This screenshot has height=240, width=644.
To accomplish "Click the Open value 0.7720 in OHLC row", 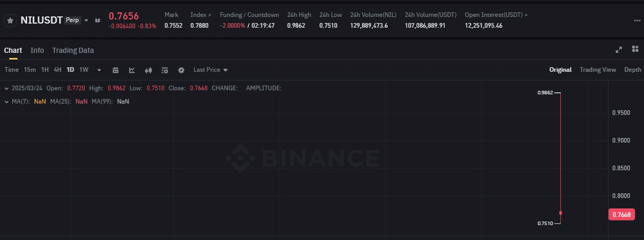I will tap(76, 88).
